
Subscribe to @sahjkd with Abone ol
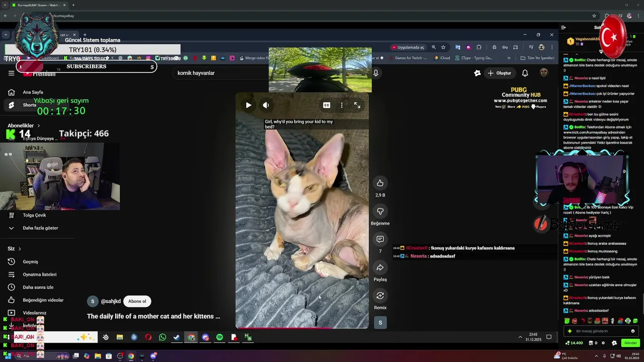137,301
